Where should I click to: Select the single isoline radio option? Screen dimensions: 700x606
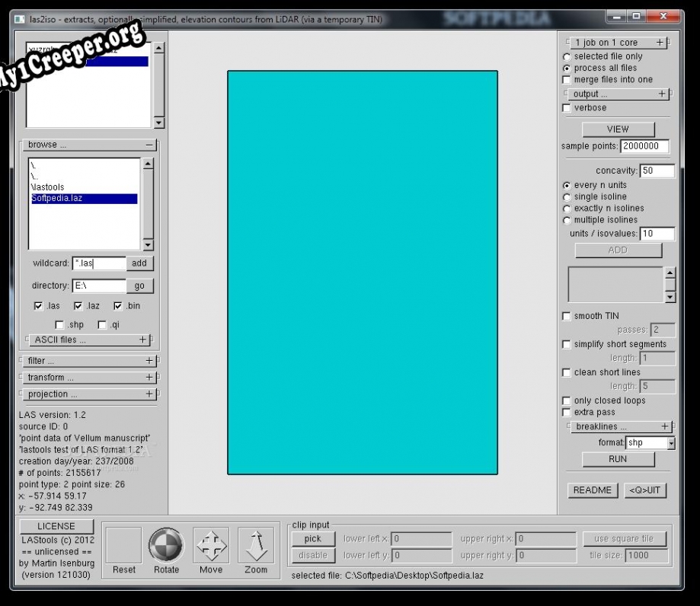(567, 197)
